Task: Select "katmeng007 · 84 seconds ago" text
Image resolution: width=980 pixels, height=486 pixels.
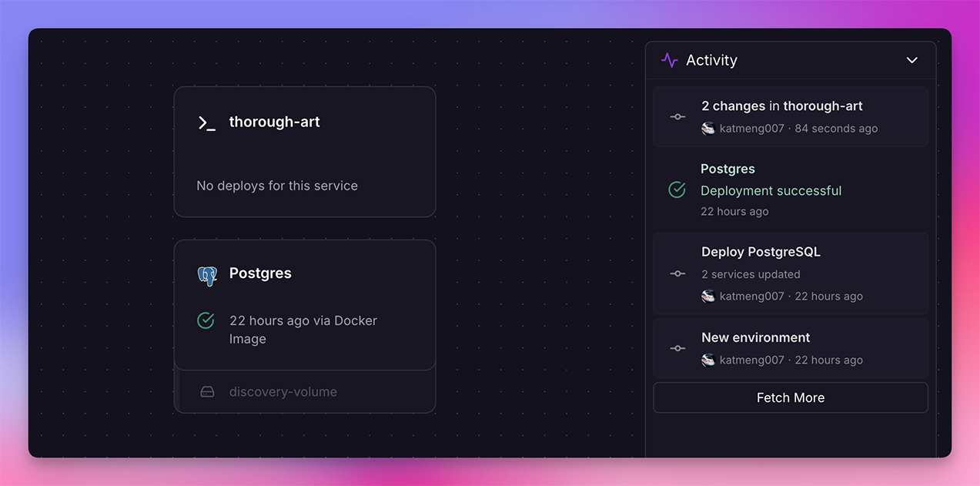Action: coord(798,129)
